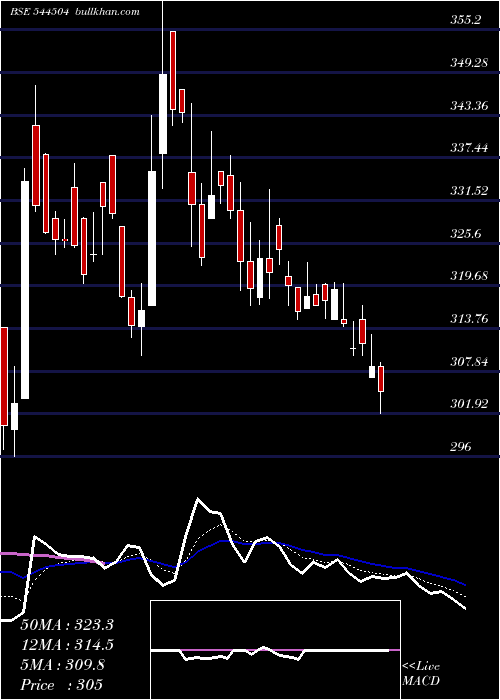Click the 343.36 price level label
The image size is (500, 700).
[469, 106]
